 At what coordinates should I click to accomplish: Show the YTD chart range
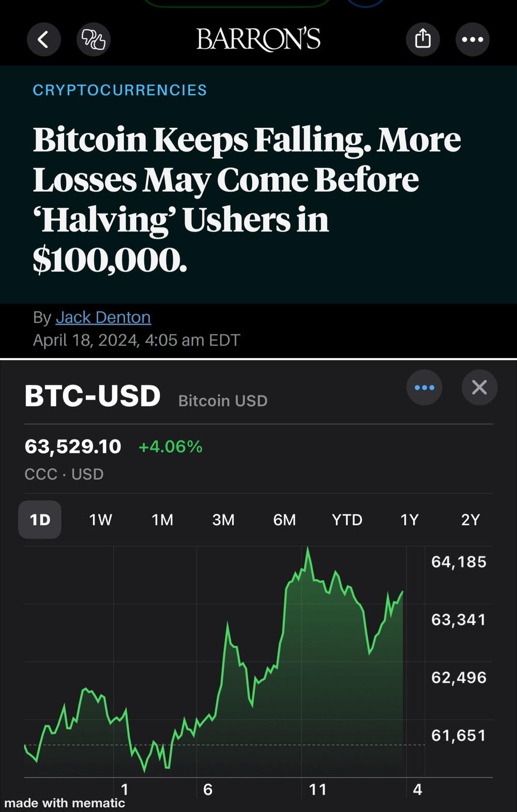pyautogui.click(x=347, y=519)
